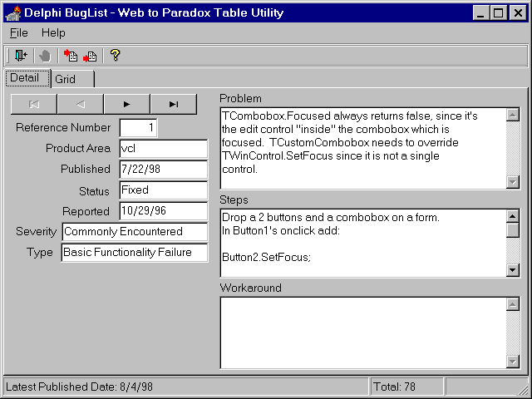Click the Product Area field
This screenshot has width=532, height=399.
click(163, 149)
